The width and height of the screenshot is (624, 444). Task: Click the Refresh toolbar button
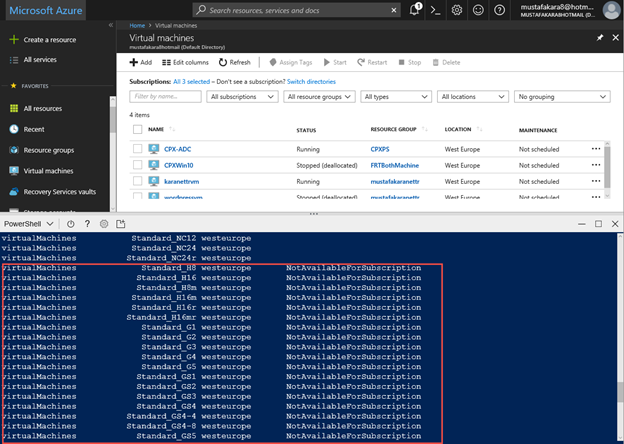click(235, 62)
